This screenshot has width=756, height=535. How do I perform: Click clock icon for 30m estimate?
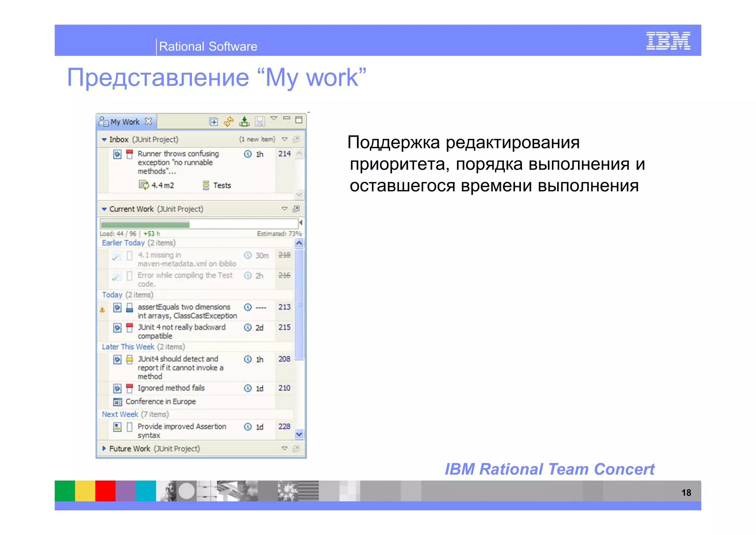[248, 255]
